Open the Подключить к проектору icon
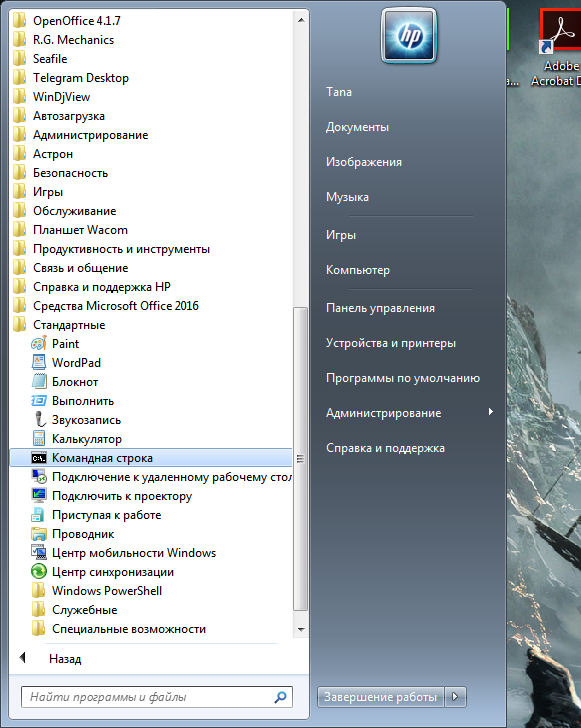 tap(39, 496)
